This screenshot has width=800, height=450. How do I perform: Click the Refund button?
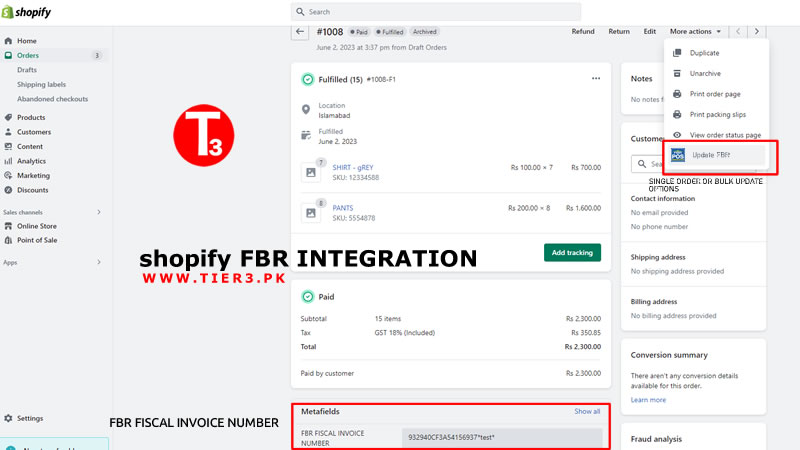coord(583,32)
